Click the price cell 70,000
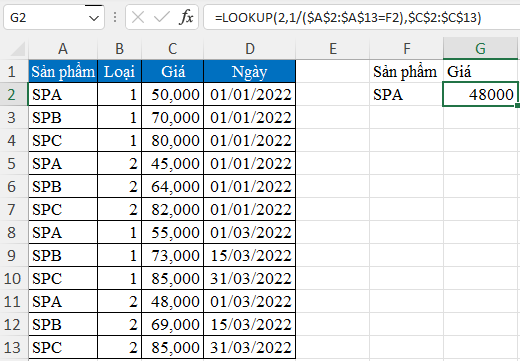 [172, 117]
